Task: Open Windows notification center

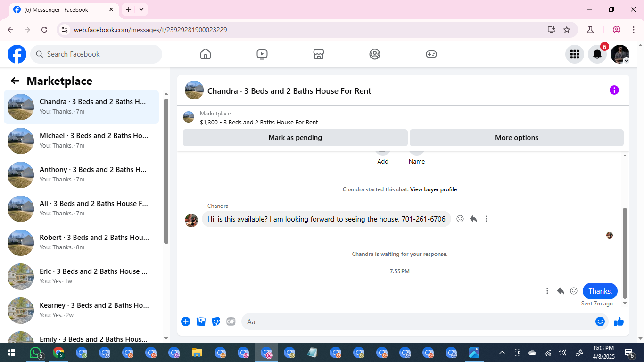Action: coord(629,353)
